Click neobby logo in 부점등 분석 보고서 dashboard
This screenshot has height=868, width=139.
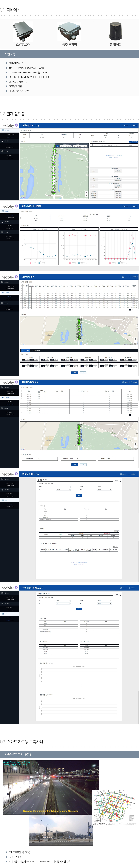pyautogui.click(x=9, y=474)
